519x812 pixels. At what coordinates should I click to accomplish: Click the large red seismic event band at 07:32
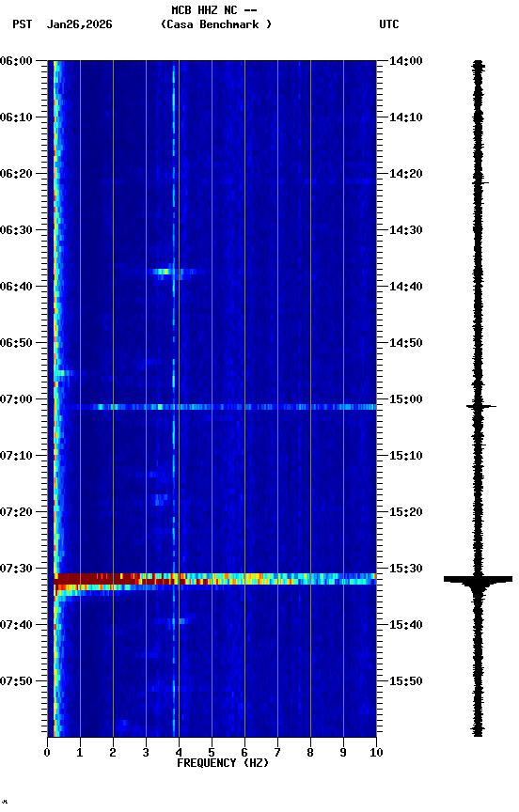pyautogui.click(x=215, y=580)
